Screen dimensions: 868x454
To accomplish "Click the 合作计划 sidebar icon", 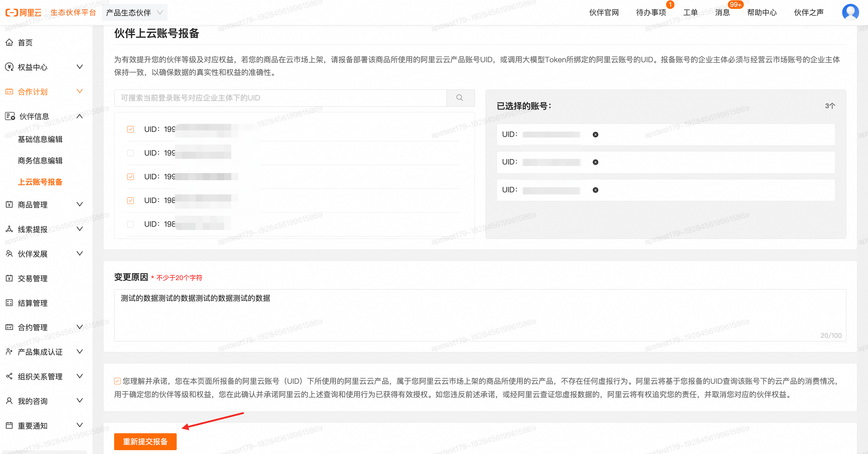I will [x=9, y=92].
